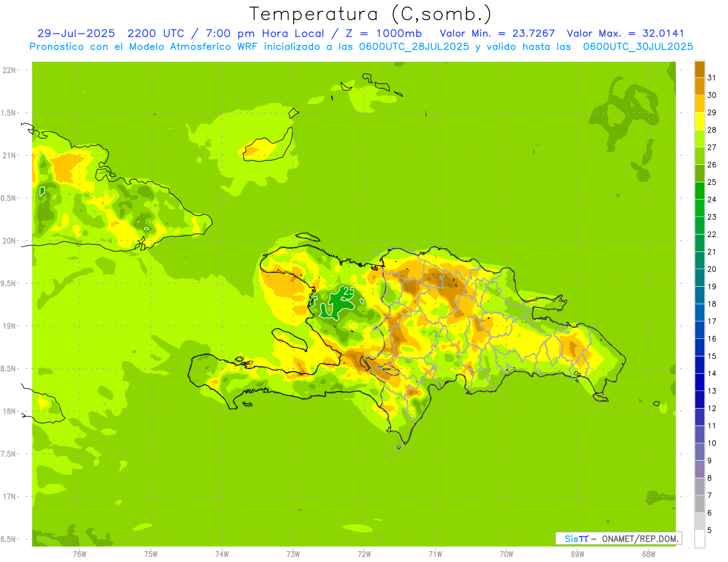The image size is (728, 562).
Task: Click the "20" colorbar label
Action: 712,269
